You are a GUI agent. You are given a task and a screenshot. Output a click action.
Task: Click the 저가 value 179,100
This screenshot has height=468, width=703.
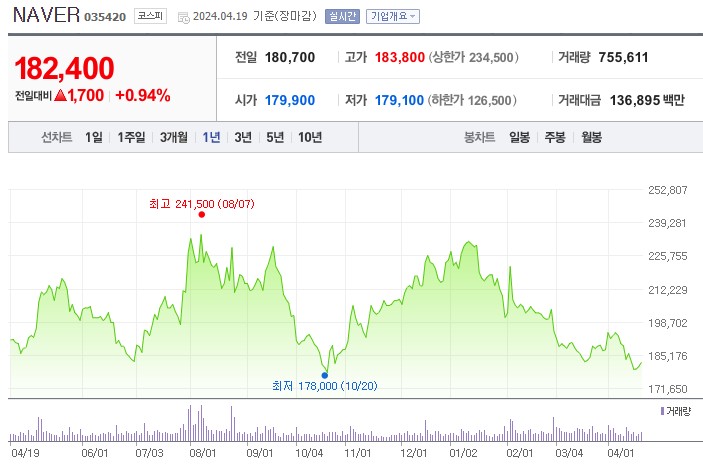pyautogui.click(x=399, y=100)
